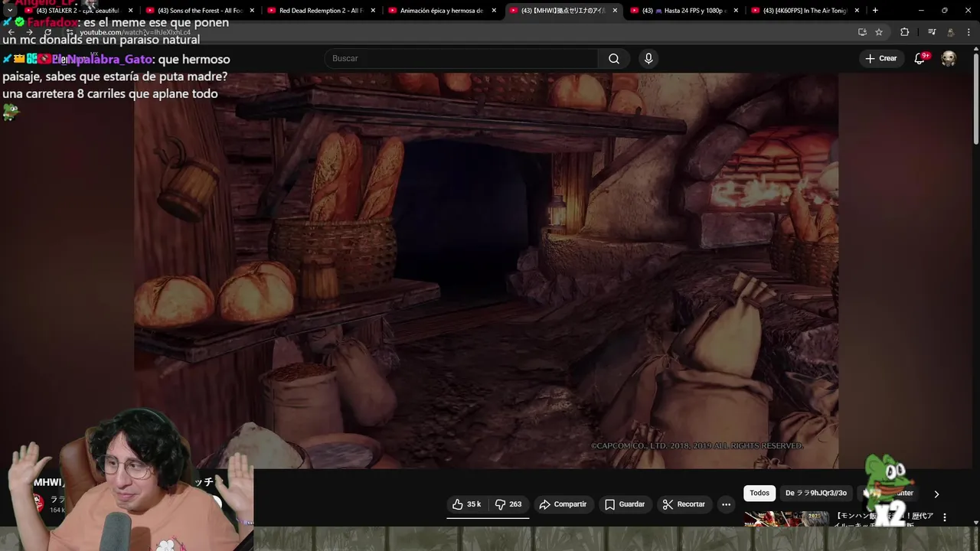Open more actions three-dot menu
The height and width of the screenshot is (551, 980).
(726, 504)
